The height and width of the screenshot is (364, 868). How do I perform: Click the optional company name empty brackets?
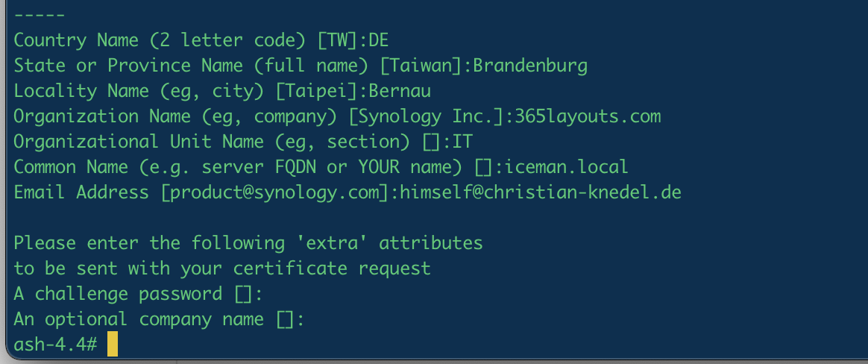[285, 319]
